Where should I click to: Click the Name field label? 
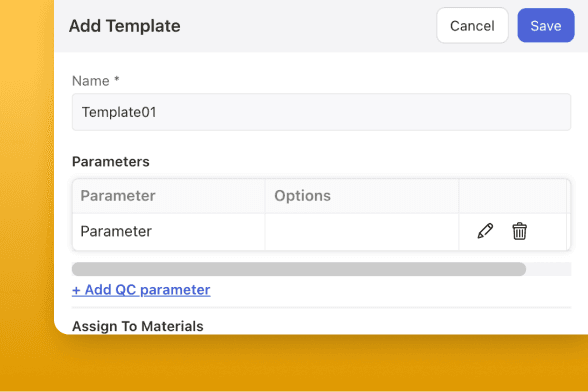click(91, 81)
